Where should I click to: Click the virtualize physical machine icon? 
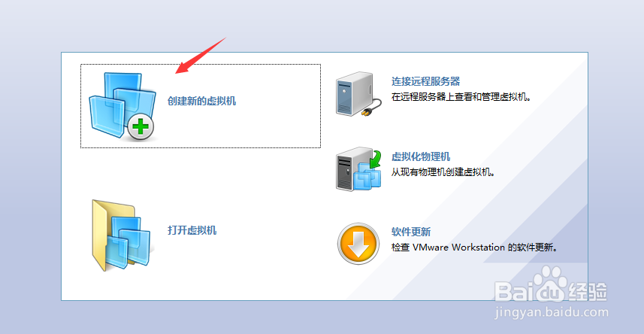358,170
